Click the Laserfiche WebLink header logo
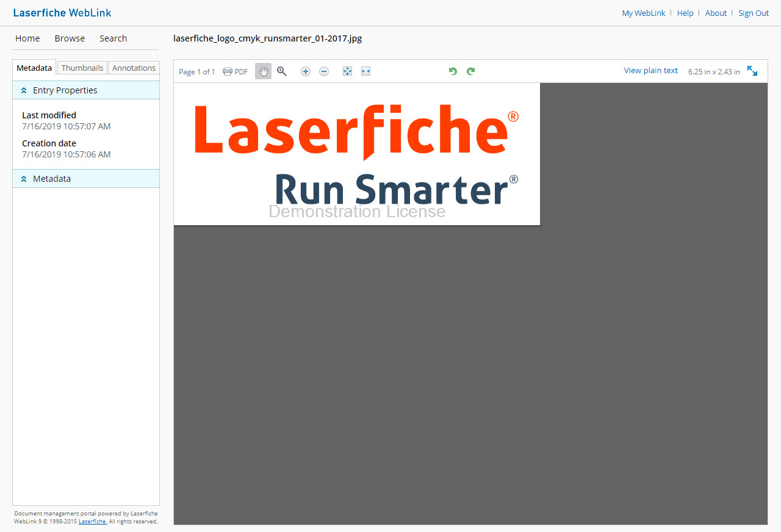781x532 pixels. (62, 13)
